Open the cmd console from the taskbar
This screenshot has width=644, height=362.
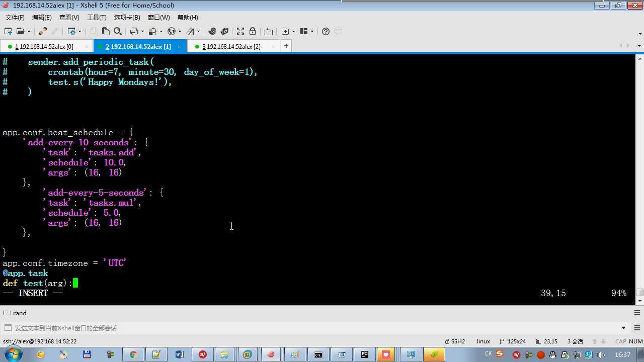(318, 354)
